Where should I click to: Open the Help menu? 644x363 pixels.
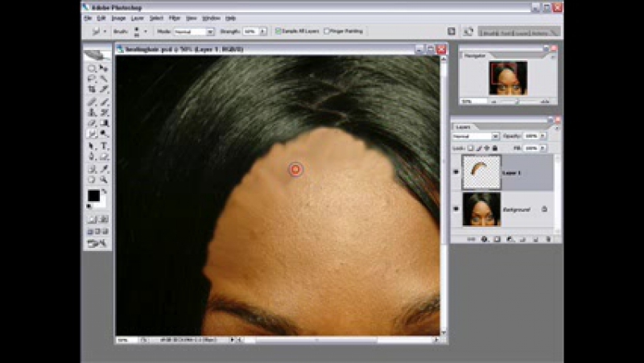click(x=230, y=19)
